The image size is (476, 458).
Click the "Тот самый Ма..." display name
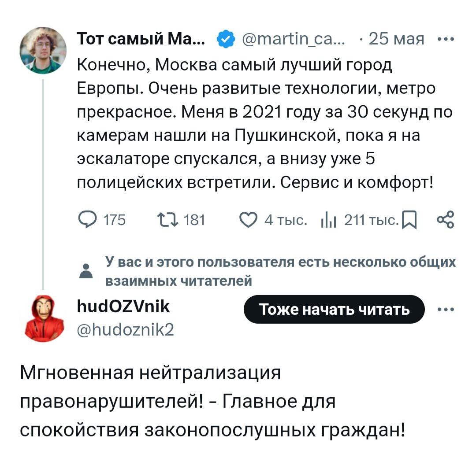click(x=141, y=40)
